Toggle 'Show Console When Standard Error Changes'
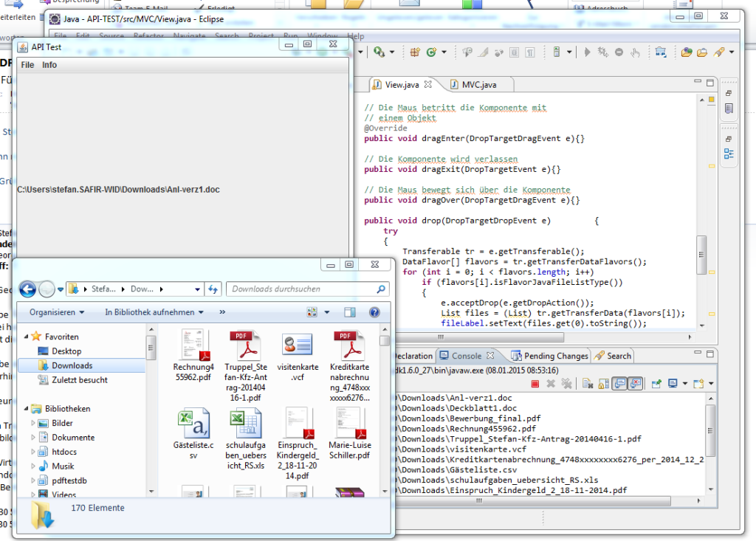756x541 pixels. 636,383
